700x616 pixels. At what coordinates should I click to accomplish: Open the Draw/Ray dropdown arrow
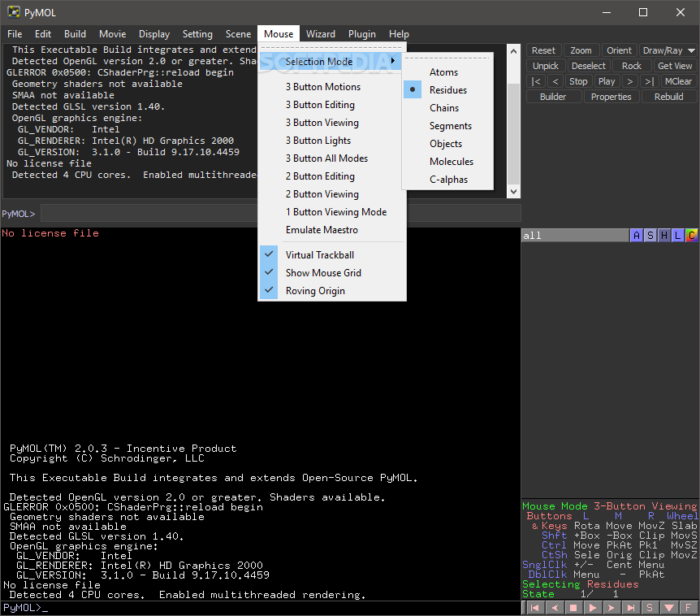(x=692, y=50)
